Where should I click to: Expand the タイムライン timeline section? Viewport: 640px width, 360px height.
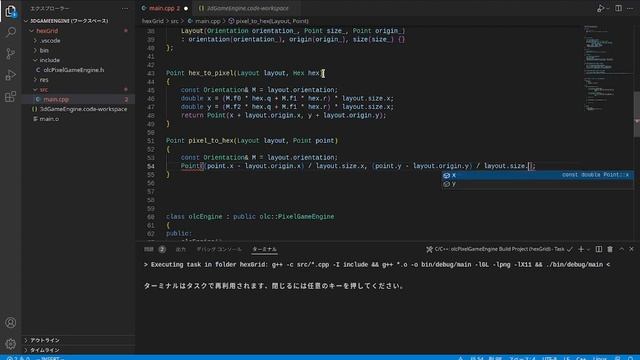(78, 350)
